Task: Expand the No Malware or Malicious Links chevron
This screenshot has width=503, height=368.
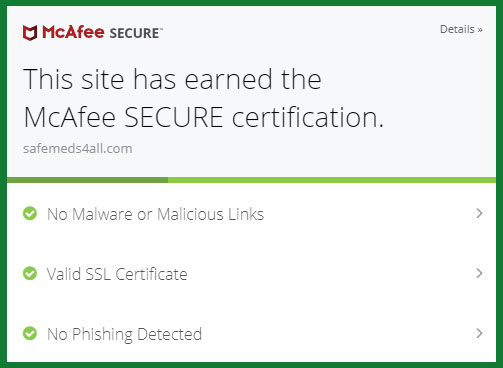Action: coord(479,213)
